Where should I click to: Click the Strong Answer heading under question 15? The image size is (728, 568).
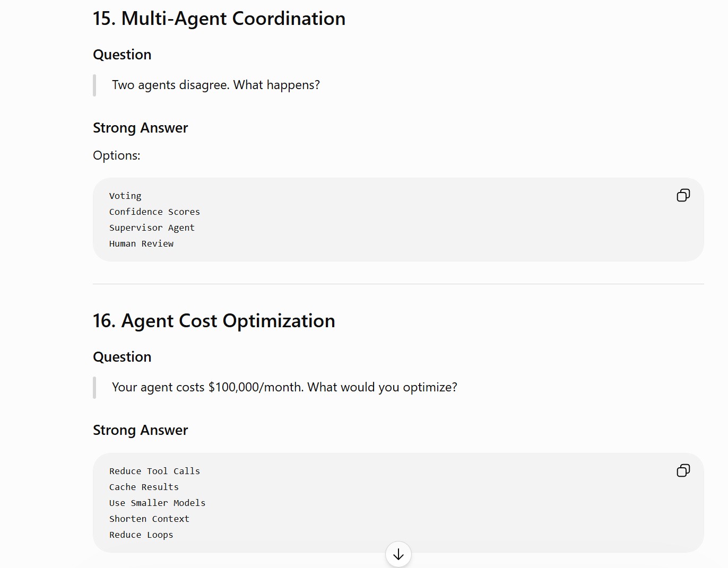coord(140,128)
